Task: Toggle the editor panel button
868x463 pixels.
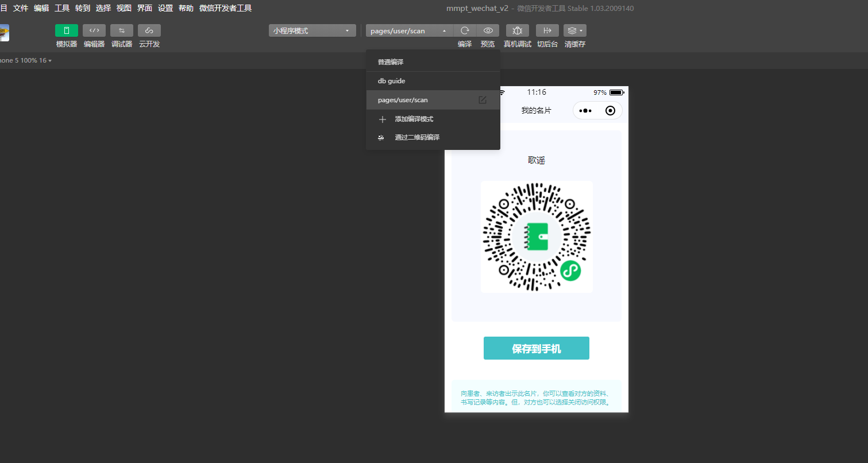Action: (x=94, y=30)
